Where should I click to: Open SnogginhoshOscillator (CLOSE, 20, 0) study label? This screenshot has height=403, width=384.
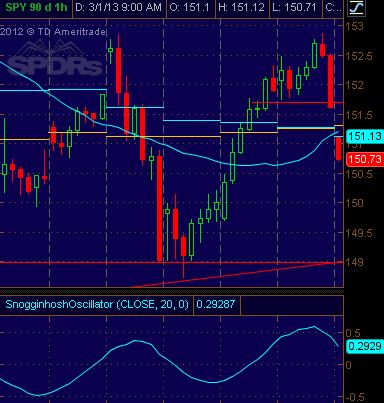[x=97, y=304]
